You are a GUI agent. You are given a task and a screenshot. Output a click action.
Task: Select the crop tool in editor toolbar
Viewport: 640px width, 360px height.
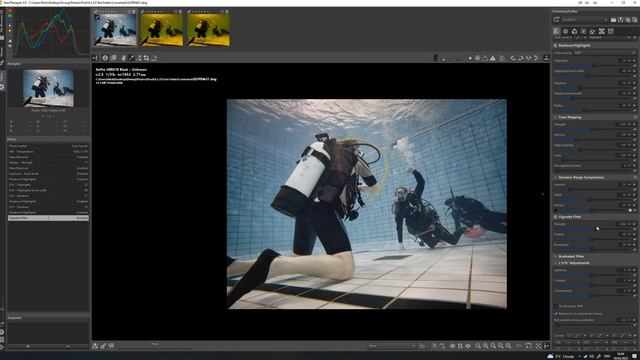pos(146,58)
